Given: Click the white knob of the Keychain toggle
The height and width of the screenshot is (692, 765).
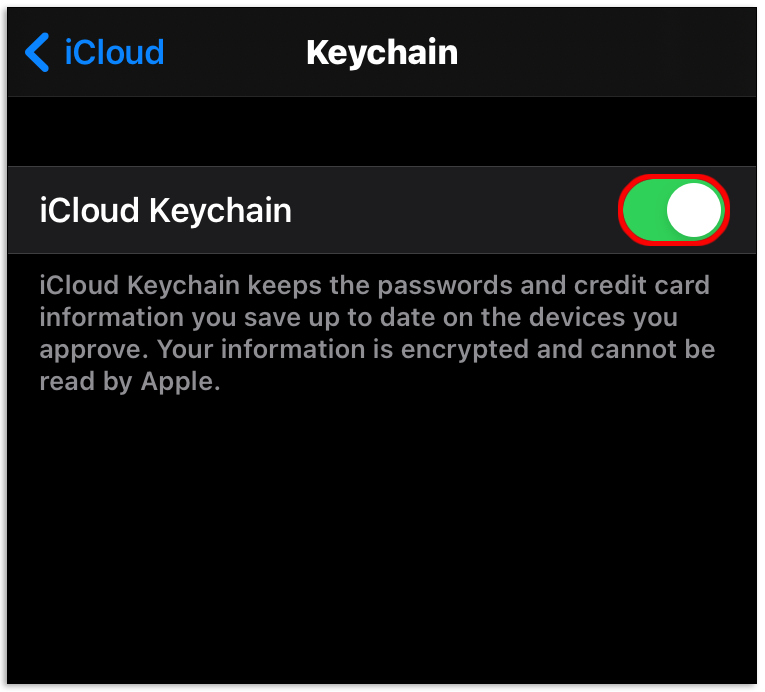Looking at the screenshot, I should (694, 210).
